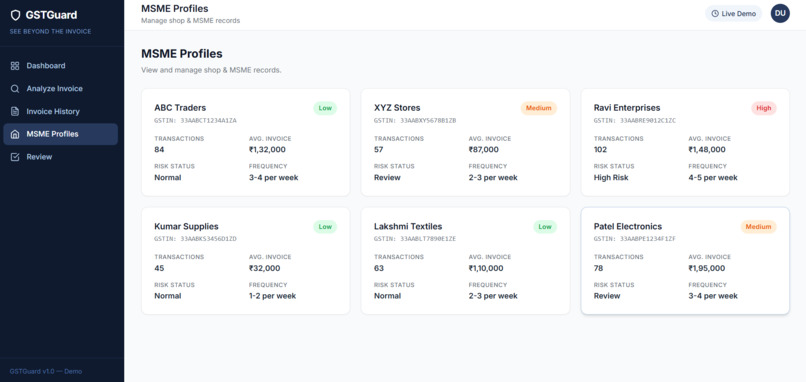The image size is (806, 382).
Task: Click Review risk status on XYZ Stores
Action: (388, 177)
